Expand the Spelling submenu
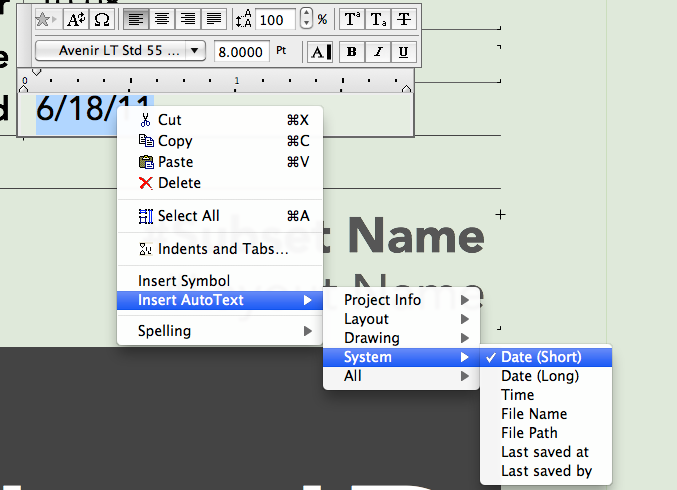 220,331
